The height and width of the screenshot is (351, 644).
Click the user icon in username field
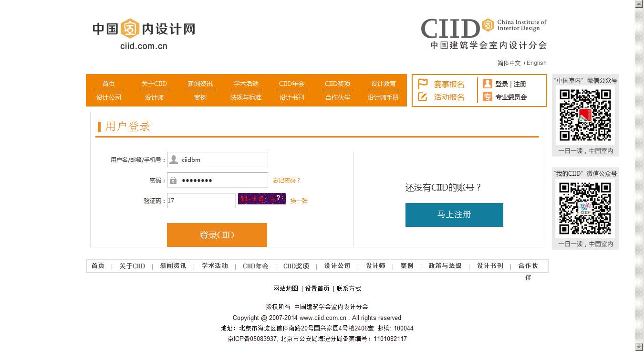(174, 160)
